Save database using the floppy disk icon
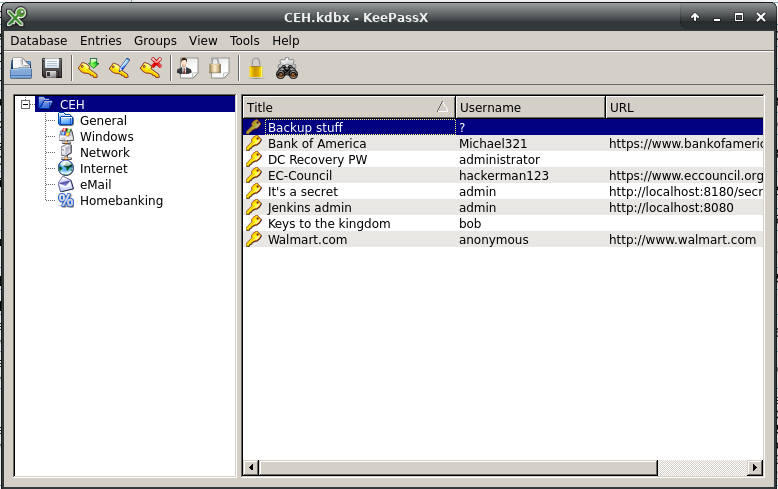 pos(52,68)
